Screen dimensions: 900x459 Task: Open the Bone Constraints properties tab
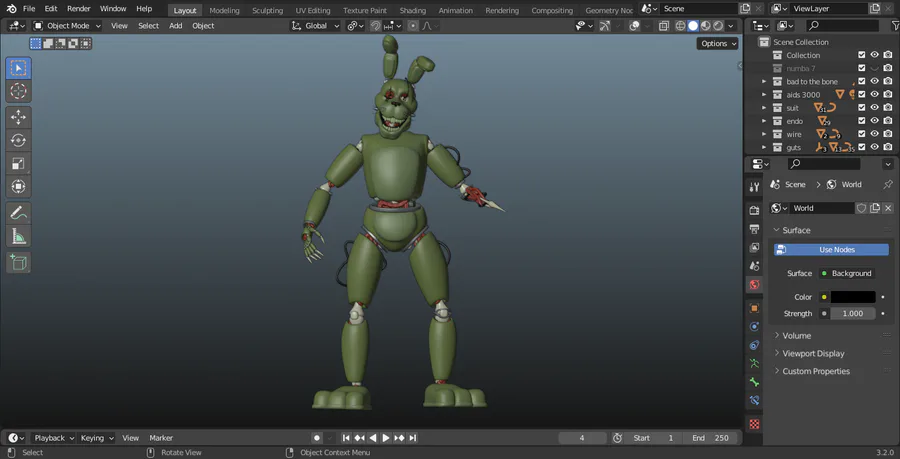pos(754,400)
